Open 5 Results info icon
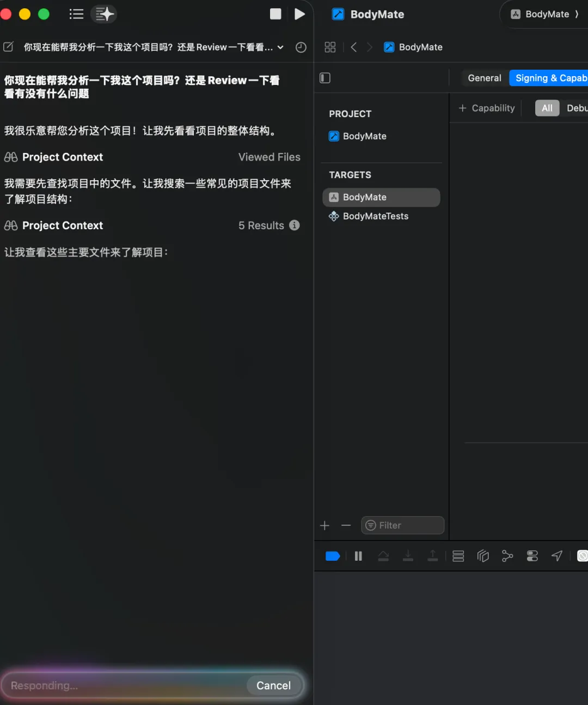 [295, 225]
